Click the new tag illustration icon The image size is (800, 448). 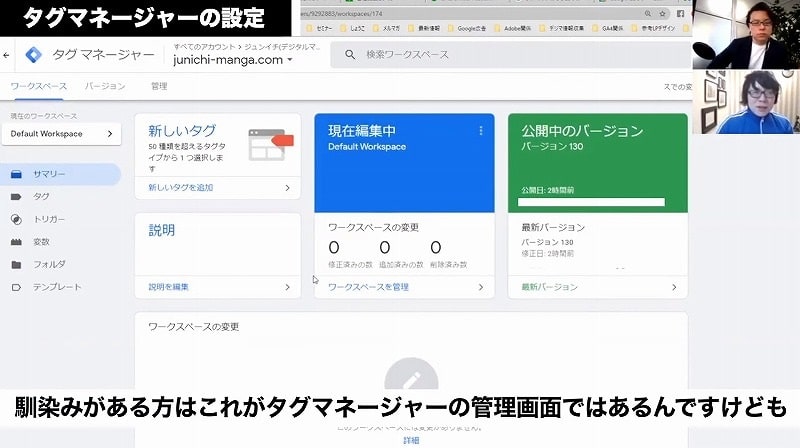[270, 144]
